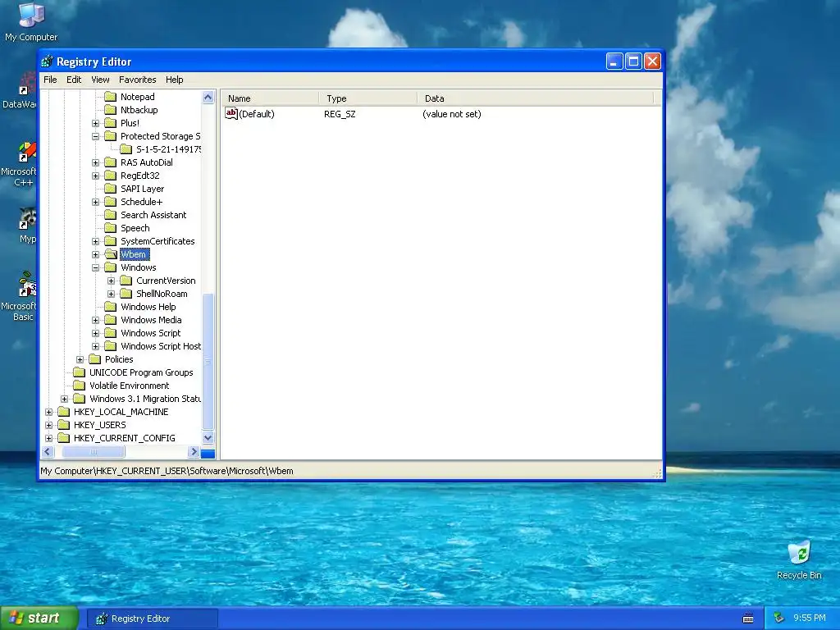Click the Search Assistant folder icon
Viewport: 840px width, 630px height.
pos(111,215)
